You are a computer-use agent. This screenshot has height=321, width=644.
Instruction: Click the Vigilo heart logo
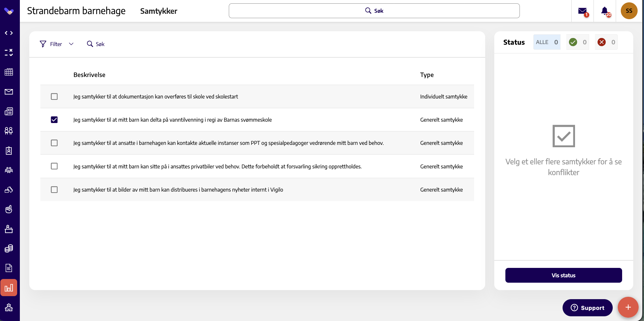9,11
